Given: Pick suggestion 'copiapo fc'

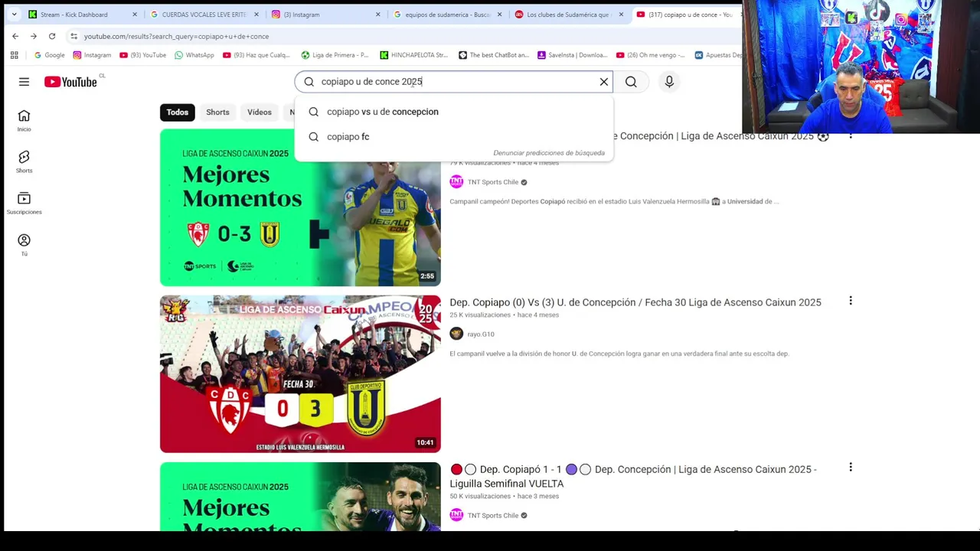Looking at the screenshot, I should tap(453, 137).
